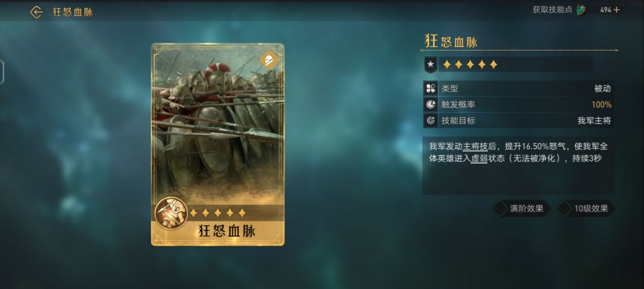Open the underlined 虚弱 keyword link
644x289 pixels.
click(x=479, y=159)
